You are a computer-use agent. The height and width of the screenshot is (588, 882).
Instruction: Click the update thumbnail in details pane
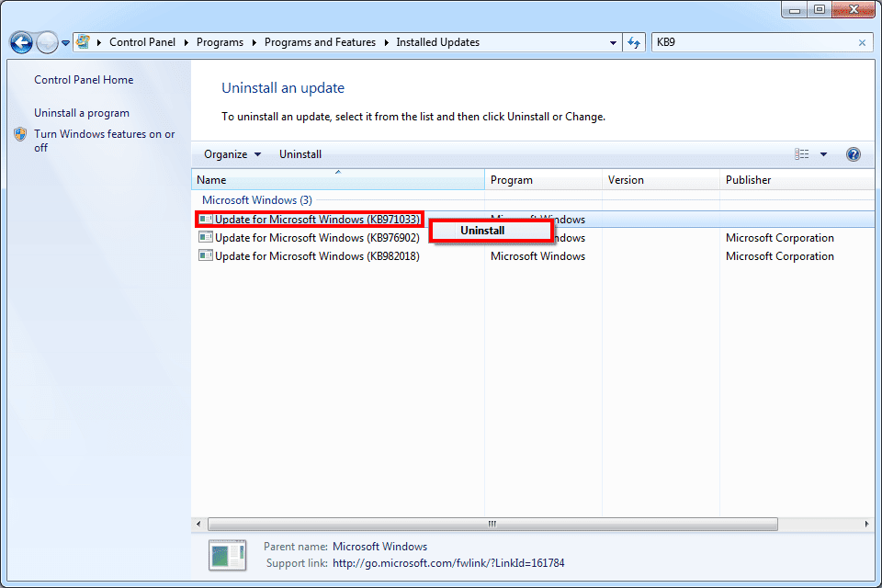tap(227, 555)
